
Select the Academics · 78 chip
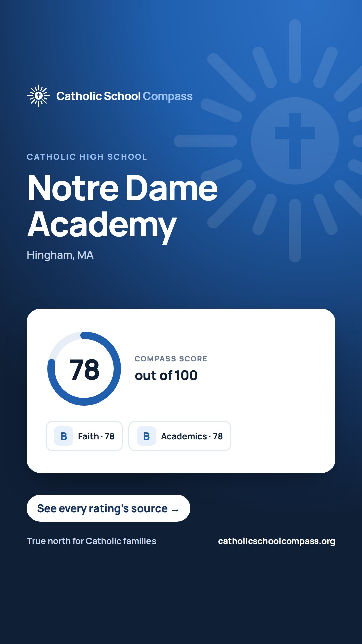180,436
